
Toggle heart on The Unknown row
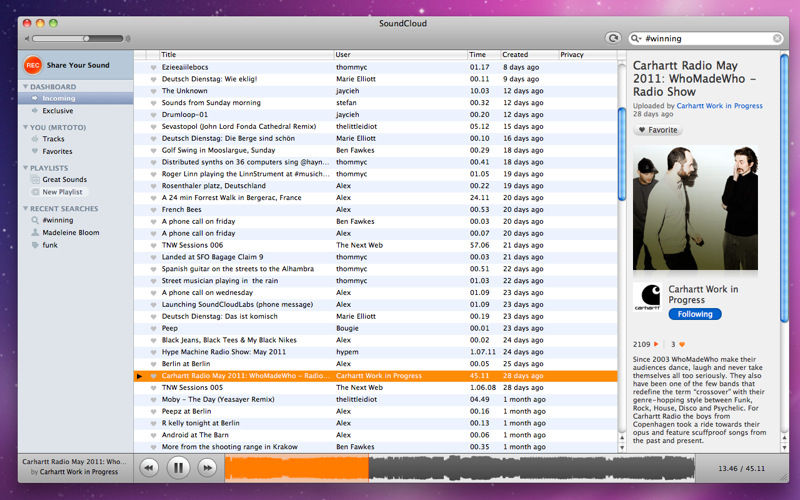153,91
